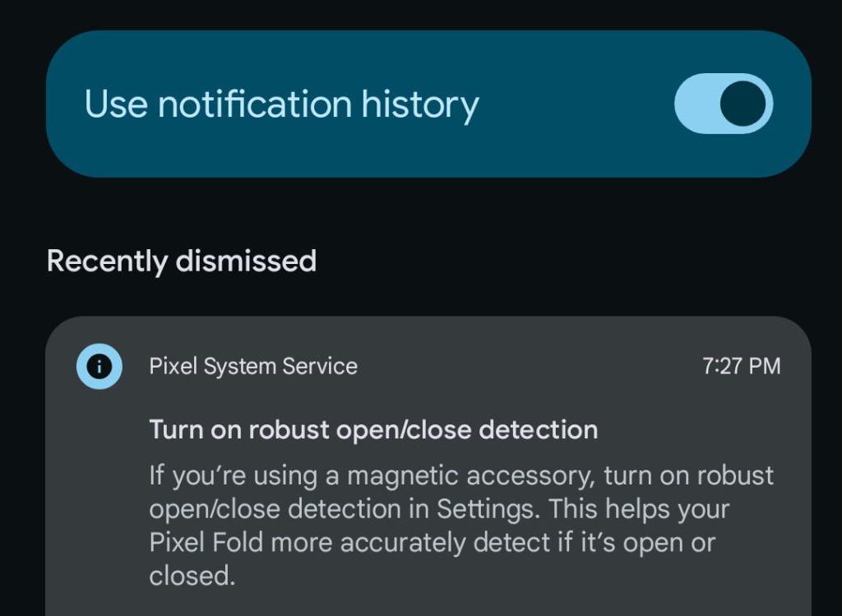
Task: Expand the Recently dismissed section
Action: click(x=182, y=261)
